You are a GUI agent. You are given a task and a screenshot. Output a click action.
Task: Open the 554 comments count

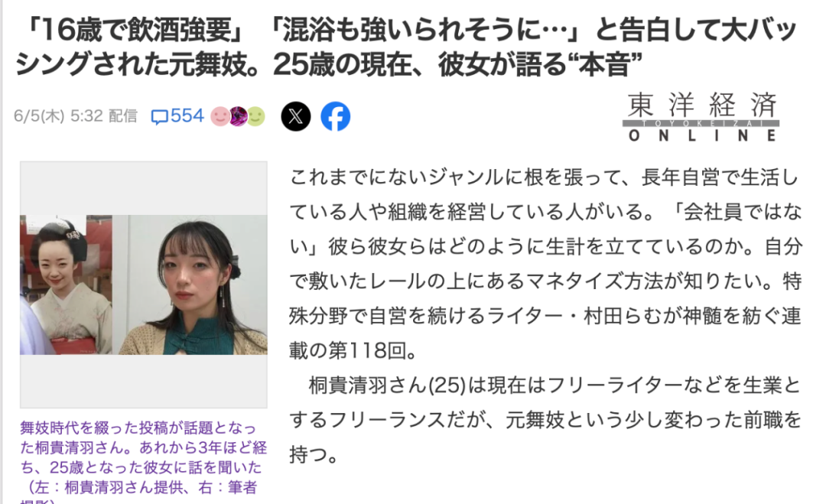[187, 115]
